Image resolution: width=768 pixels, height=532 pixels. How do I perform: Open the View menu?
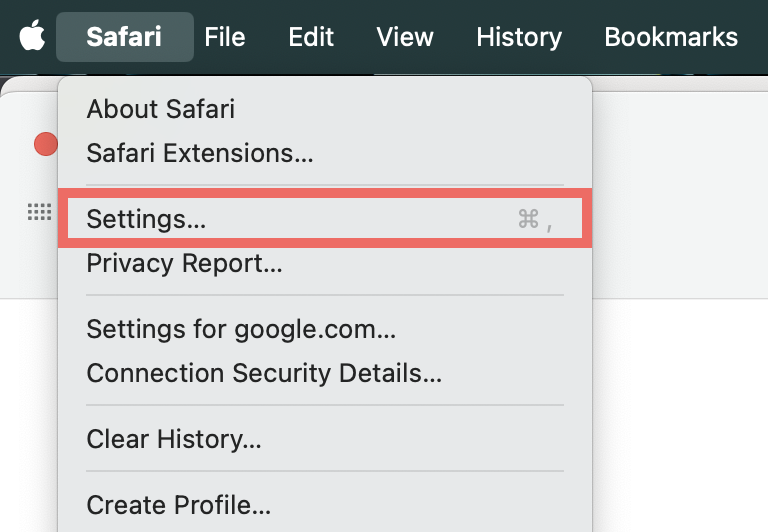(x=405, y=38)
